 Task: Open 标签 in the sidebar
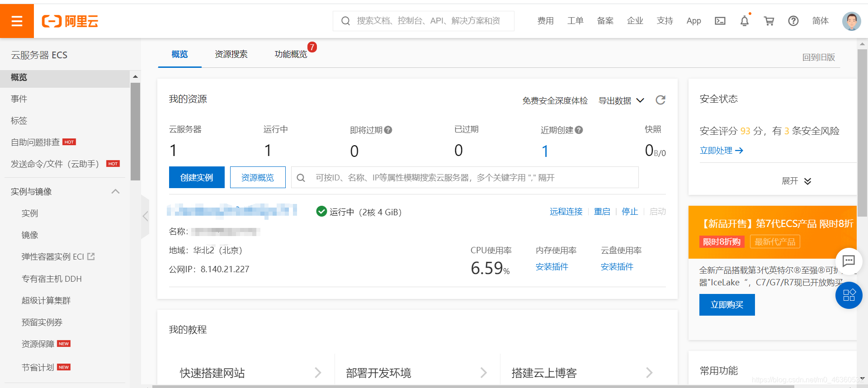pyautogui.click(x=19, y=121)
